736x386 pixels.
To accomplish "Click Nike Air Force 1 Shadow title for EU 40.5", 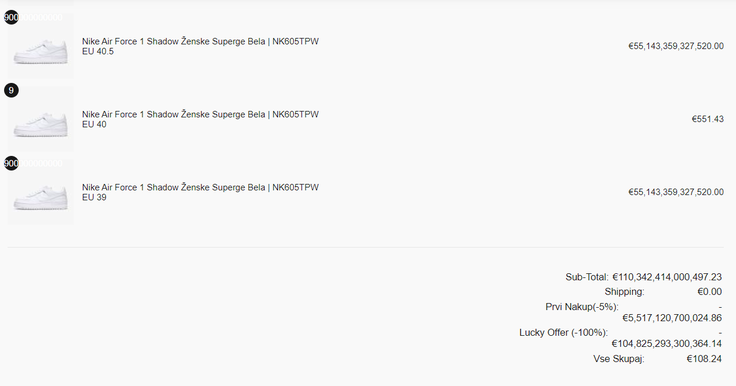I will 200,41.
